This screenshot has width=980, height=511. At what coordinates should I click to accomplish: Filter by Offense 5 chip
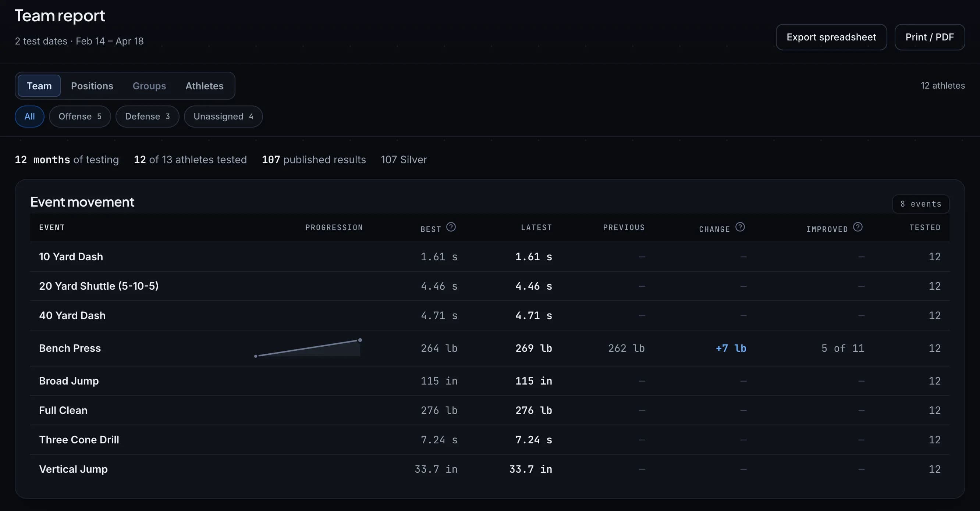pyautogui.click(x=80, y=116)
